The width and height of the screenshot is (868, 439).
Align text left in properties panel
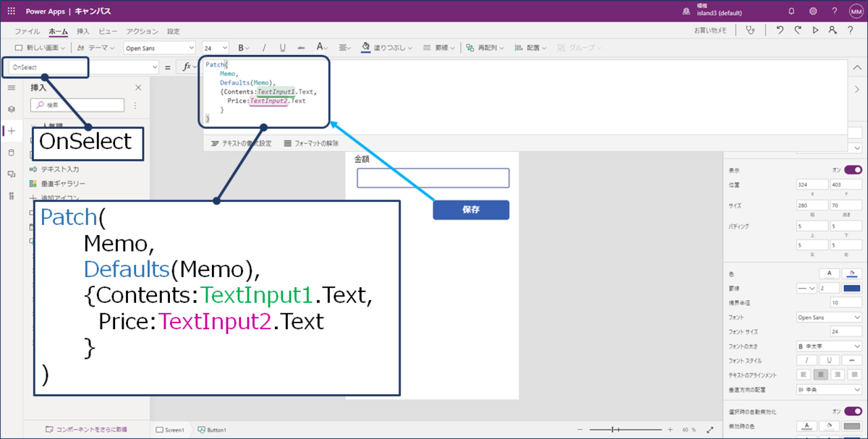tap(804, 375)
